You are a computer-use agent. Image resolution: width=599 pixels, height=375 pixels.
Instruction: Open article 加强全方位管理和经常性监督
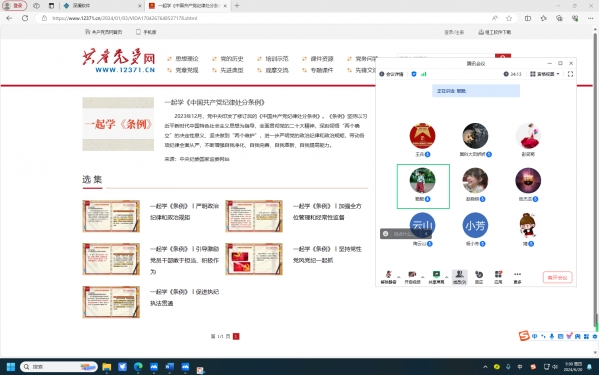(327, 212)
